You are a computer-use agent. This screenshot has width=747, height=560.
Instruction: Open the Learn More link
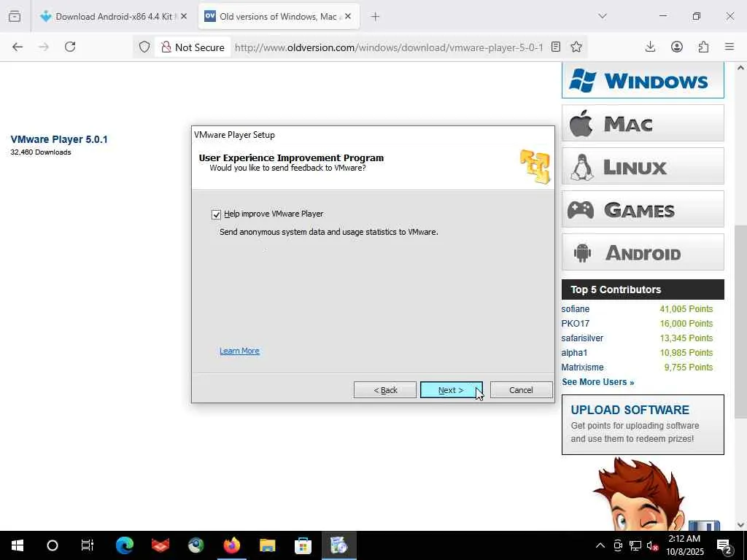[239, 351]
